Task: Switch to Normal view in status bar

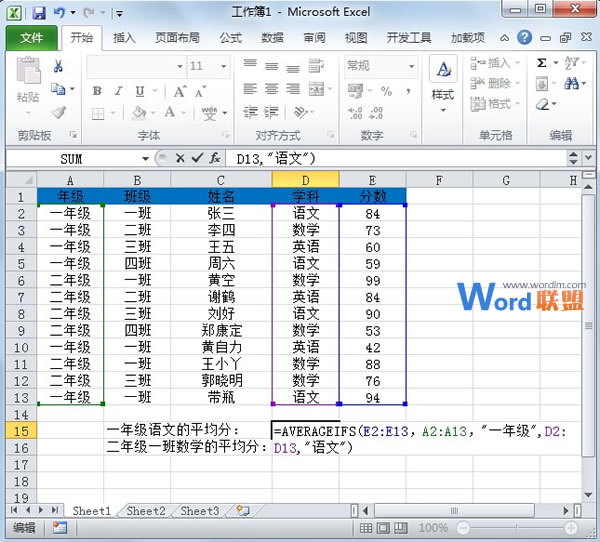Action: coord(364,527)
